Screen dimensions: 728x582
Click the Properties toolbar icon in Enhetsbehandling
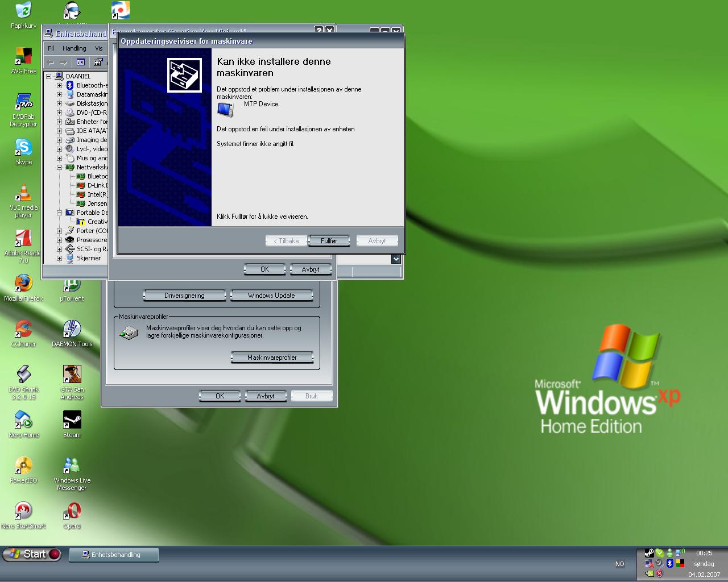(x=98, y=62)
